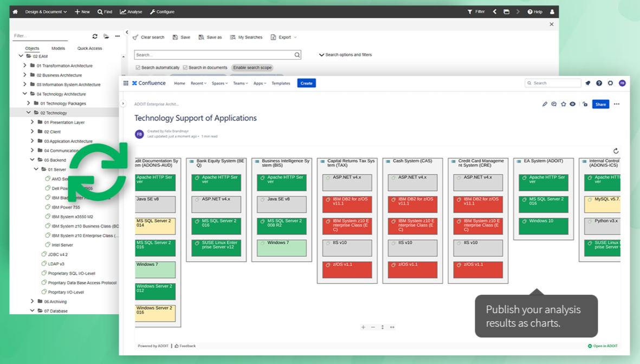Toggle Search in documents checkbox
The width and height of the screenshot is (640, 364).
185,68
